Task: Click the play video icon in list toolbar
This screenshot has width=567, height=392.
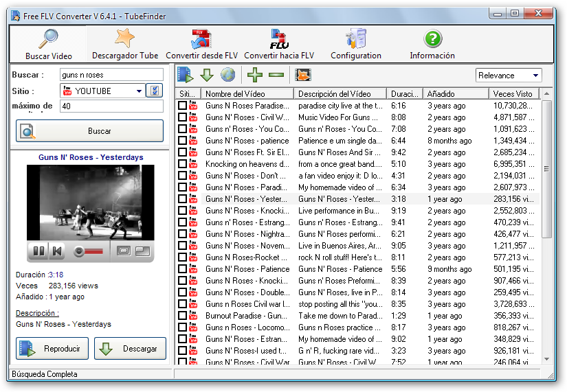Action: 185,75
